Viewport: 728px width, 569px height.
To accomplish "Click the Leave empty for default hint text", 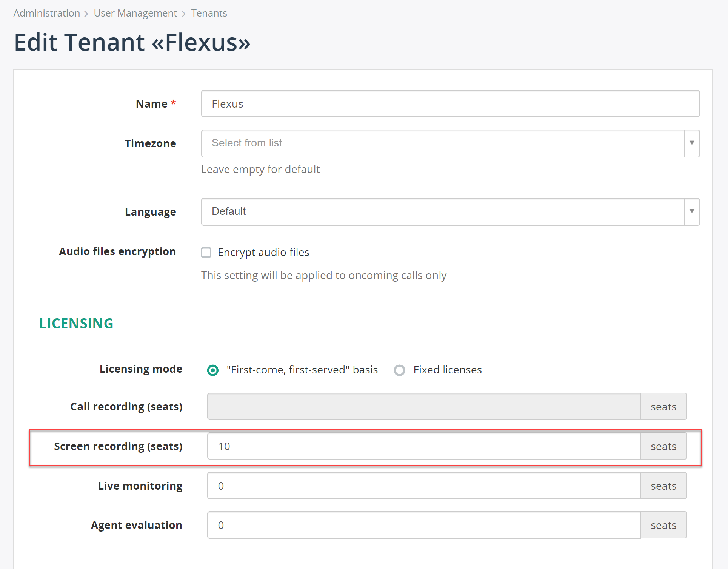I will pyautogui.click(x=260, y=169).
